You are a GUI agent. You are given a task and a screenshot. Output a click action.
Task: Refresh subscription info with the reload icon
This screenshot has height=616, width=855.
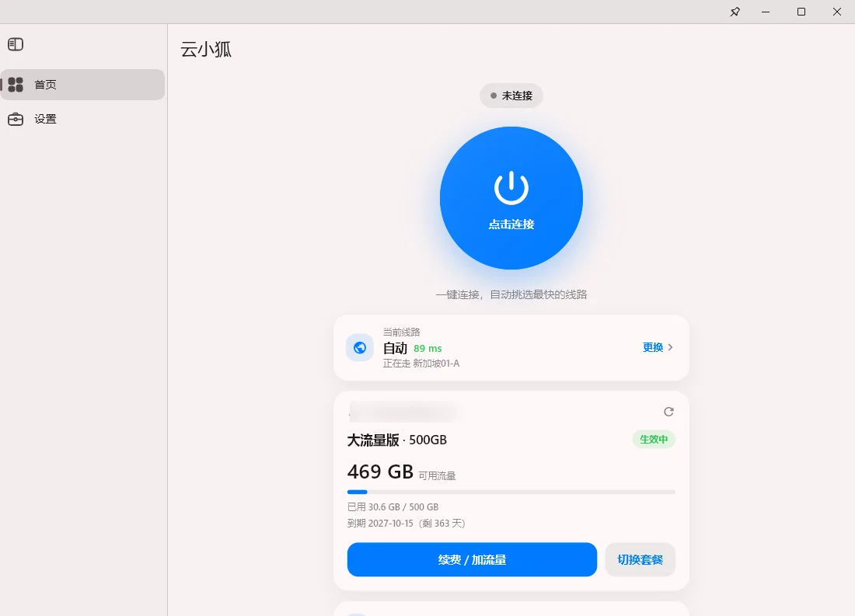[668, 412]
